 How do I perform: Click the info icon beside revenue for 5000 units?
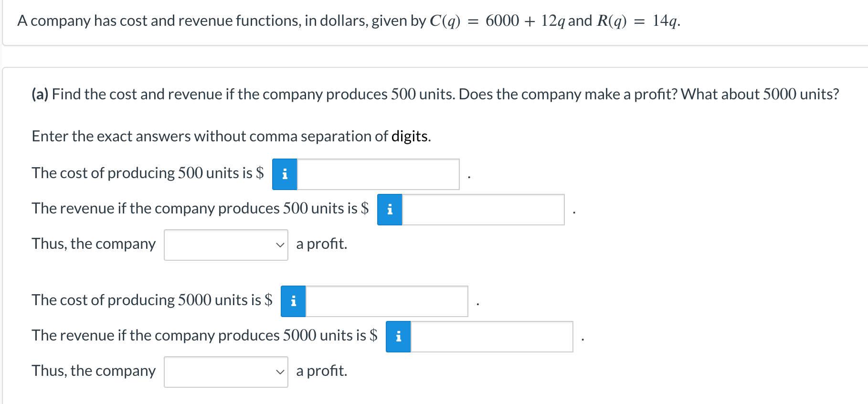398,337
